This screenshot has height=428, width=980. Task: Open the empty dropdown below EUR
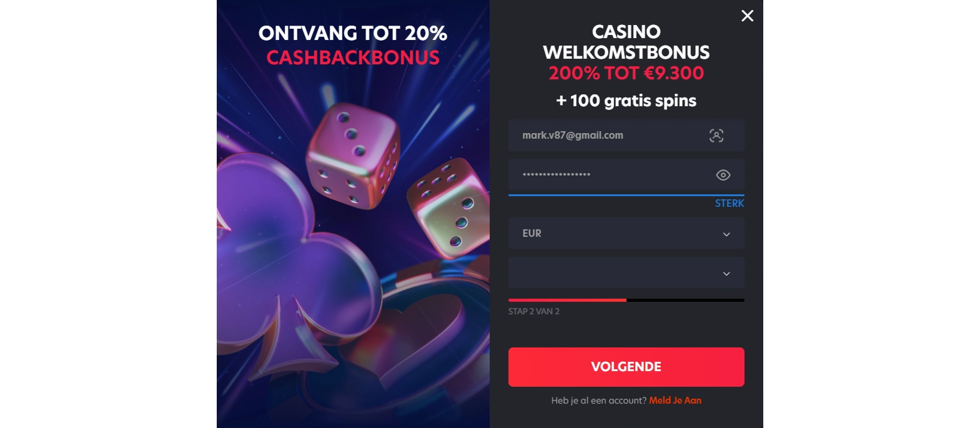pos(626,272)
